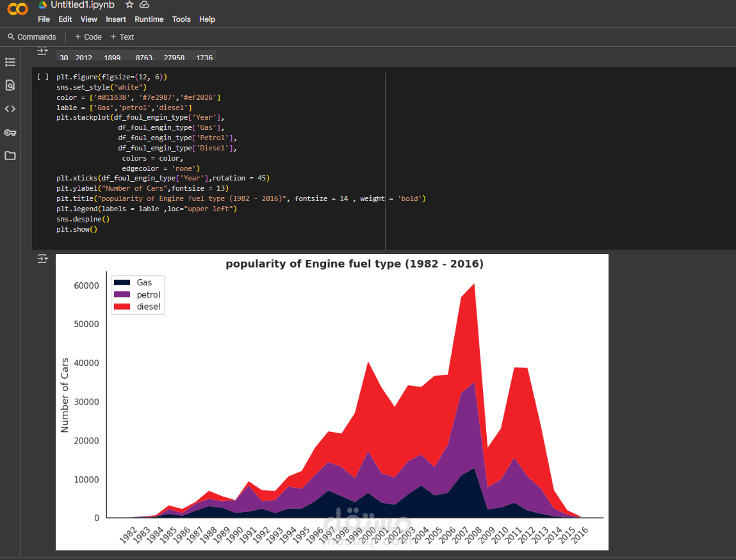Viewport: 736px width, 560px height.
Task: Click the diesel legend color swatch
Action: click(122, 307)
